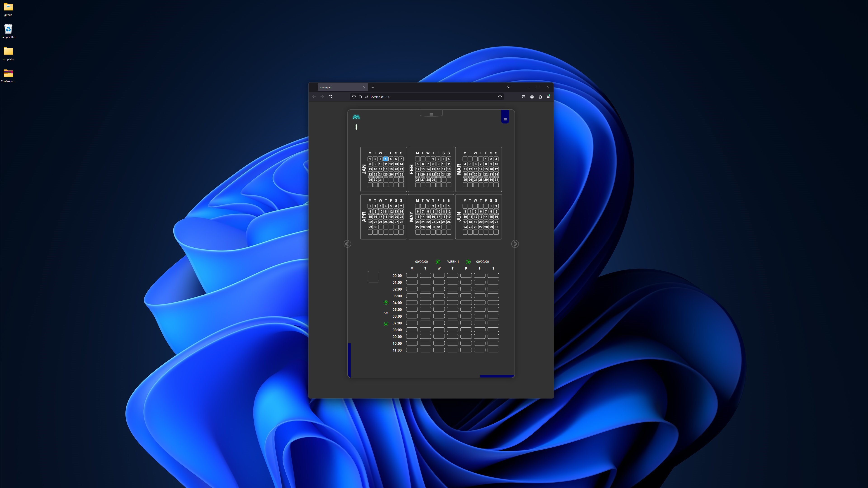Viewport: 868px width, 488px height.
Task: Select June 1 in calendar
Action: point(491,206)
